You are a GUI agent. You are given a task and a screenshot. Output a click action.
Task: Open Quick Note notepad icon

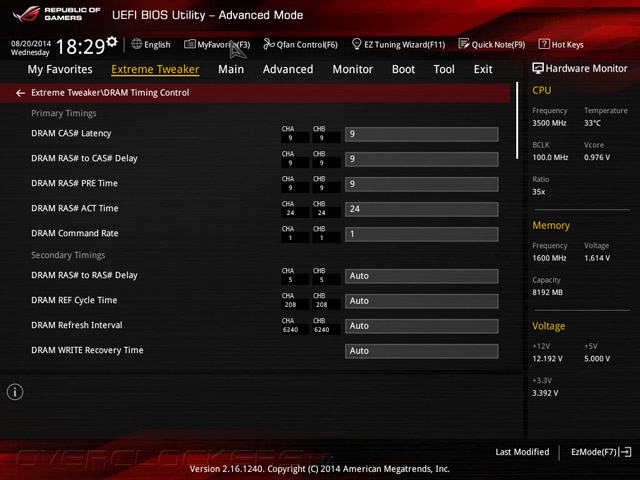click(x=464, y=44)
